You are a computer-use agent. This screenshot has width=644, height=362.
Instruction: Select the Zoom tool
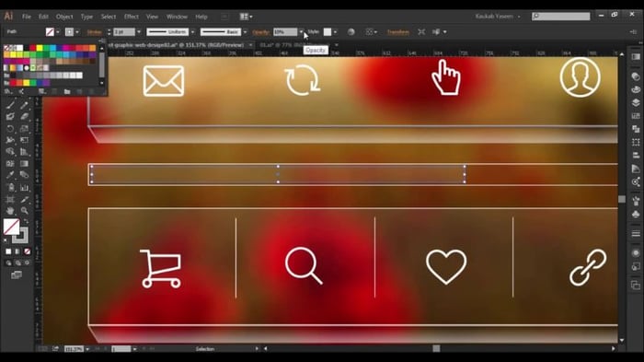pyautogui.click(x=24, y=211)
